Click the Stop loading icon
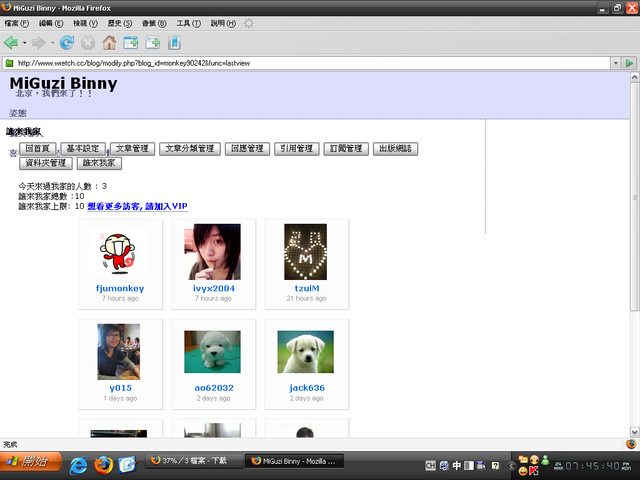Image resolution: width=640 pixels, height=480 pixels. click(88, 42)
